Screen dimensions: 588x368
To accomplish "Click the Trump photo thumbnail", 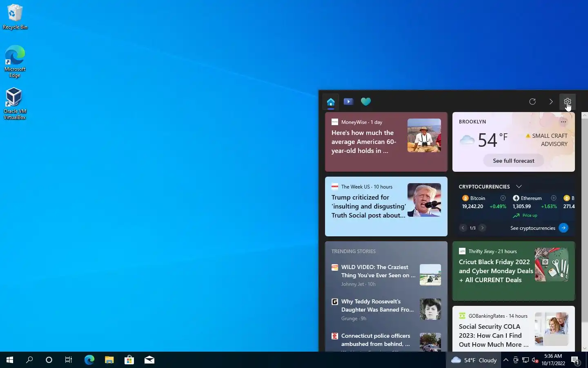I will (424, 200).
